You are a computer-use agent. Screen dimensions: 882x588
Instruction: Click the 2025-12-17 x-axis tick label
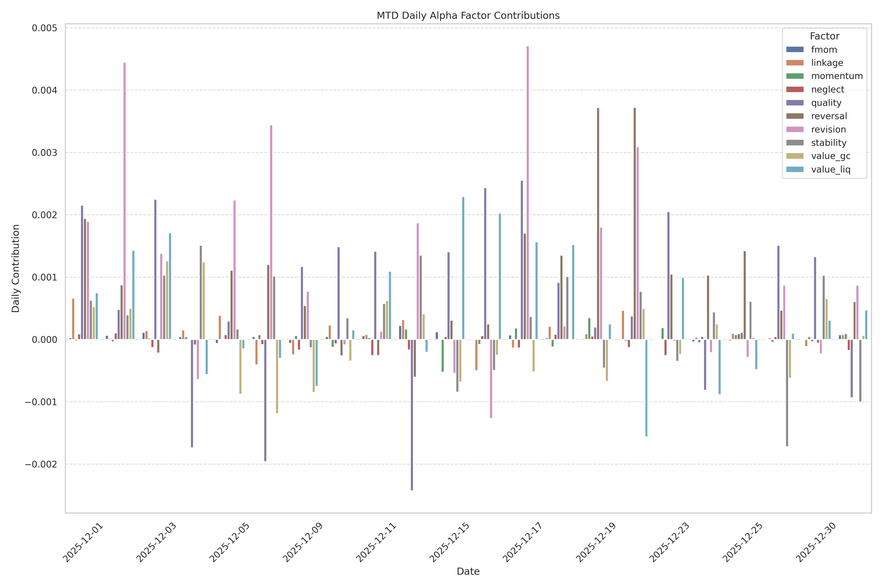523,542
